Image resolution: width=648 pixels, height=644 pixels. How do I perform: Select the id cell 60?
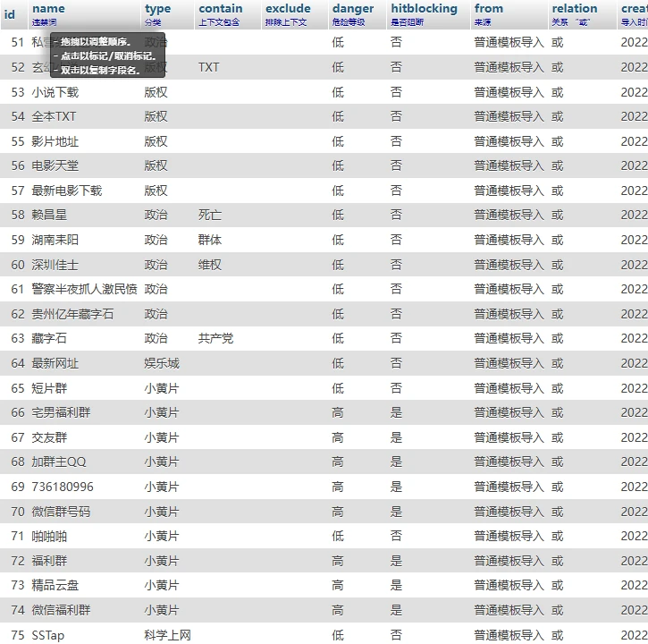(x=18, y=265)
